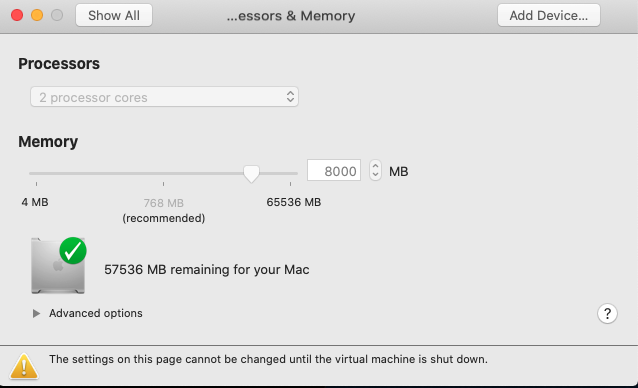Image resolution: width=638 pixels, height=388 pixels.
Task: Minimize the window with the yellow button
Action: coord(37,15)
